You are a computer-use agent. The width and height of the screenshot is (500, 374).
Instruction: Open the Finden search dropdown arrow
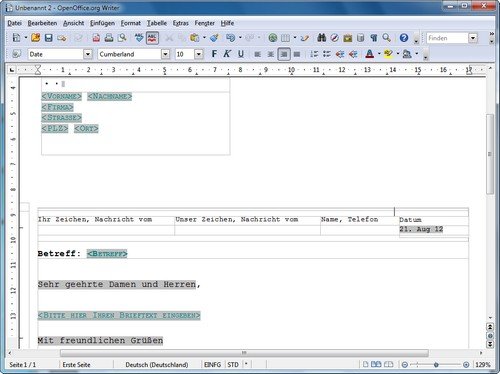(x=473, y=38)
